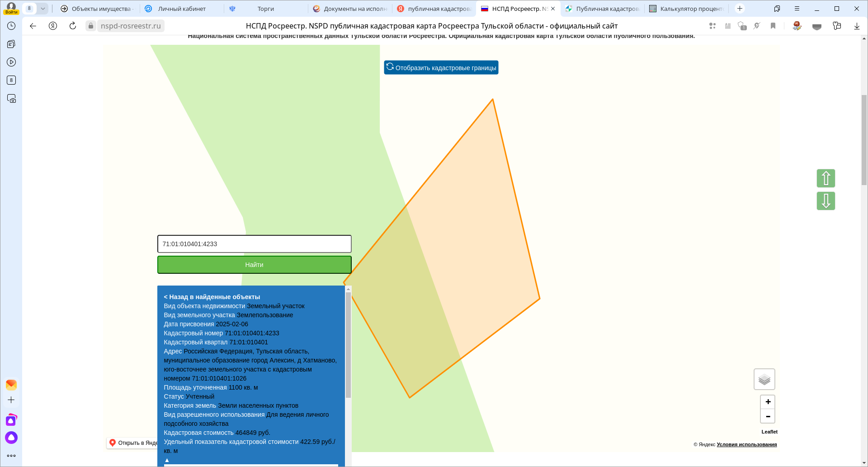Open three-dots sidebar settings

coord(11,456)
